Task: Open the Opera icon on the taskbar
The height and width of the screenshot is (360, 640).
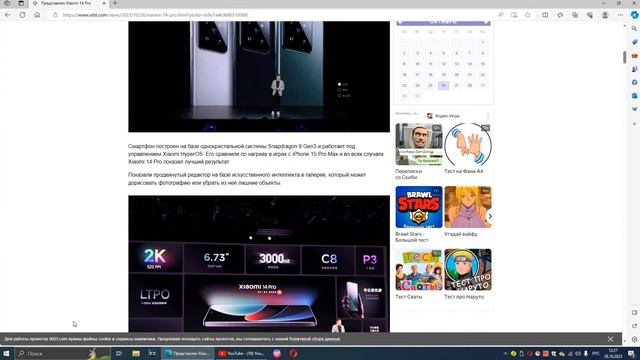Action: [293, 353]
